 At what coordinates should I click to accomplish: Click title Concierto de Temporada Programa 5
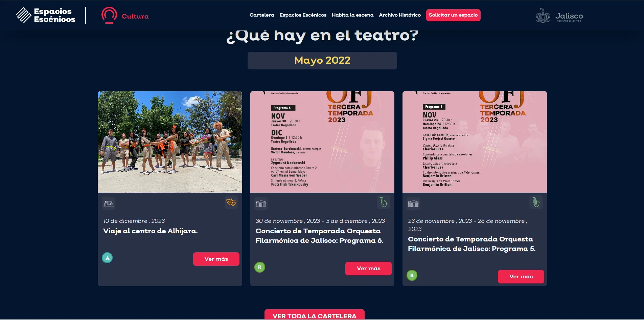point(472,244)
